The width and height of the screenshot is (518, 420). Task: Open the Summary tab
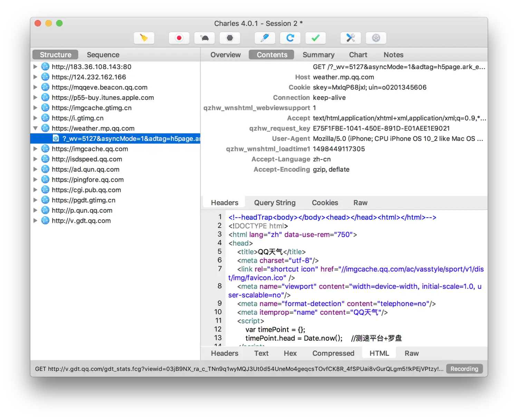click(318, 55)
